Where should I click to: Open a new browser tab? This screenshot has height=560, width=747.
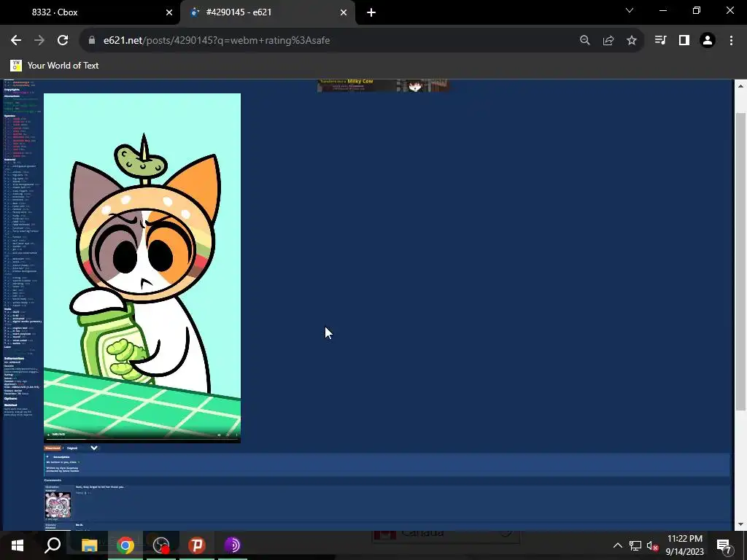click(371, 13)
